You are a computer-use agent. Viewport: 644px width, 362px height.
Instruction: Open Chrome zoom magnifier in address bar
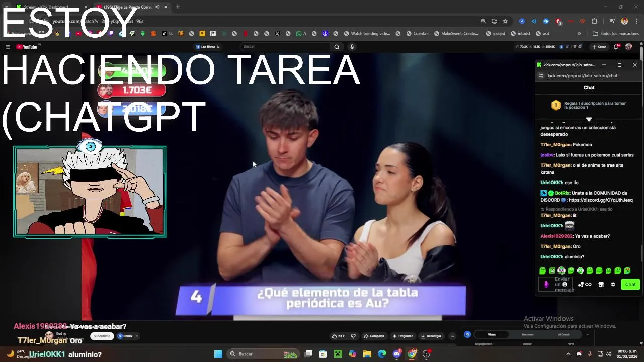click(484, 21)
